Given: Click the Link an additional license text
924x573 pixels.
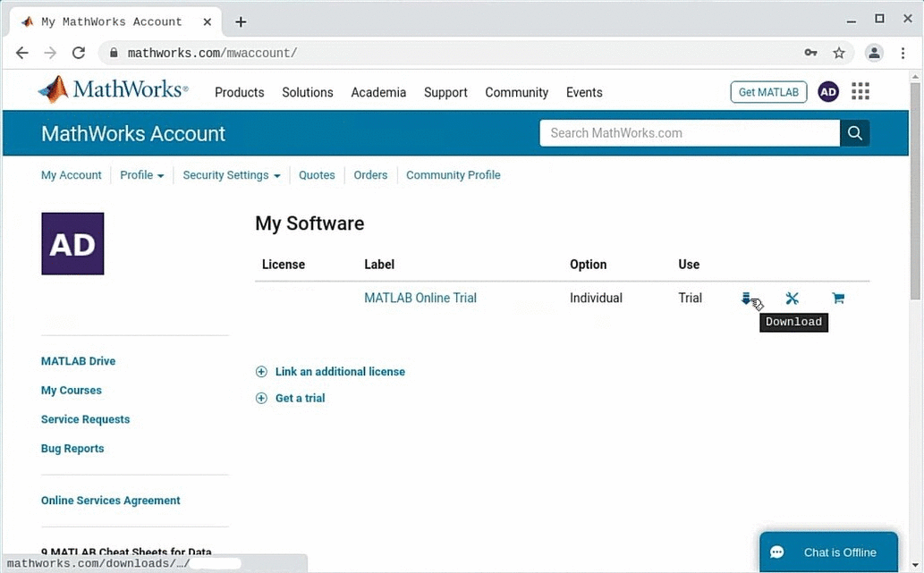Looking at the screenshot, I should click(340, 372).
